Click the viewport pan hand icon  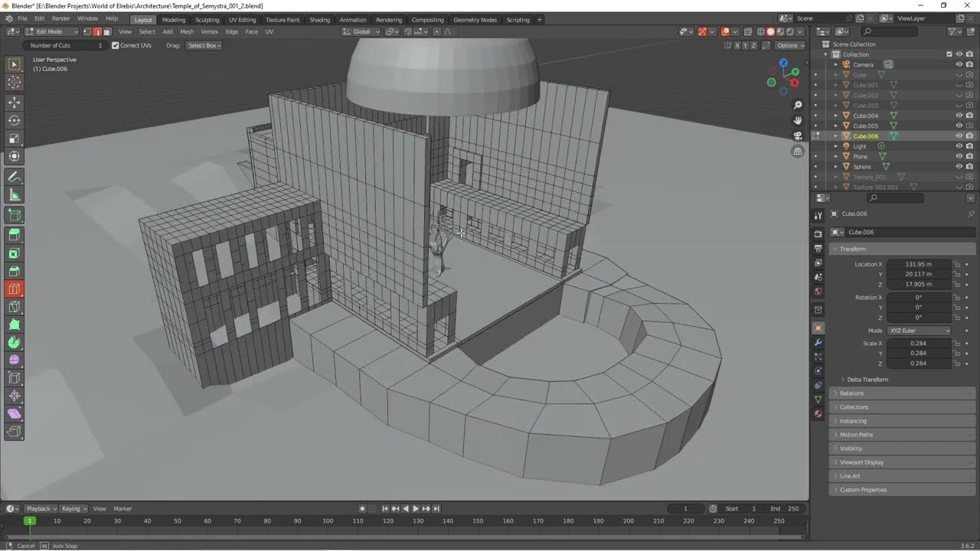tap(798, 120)
